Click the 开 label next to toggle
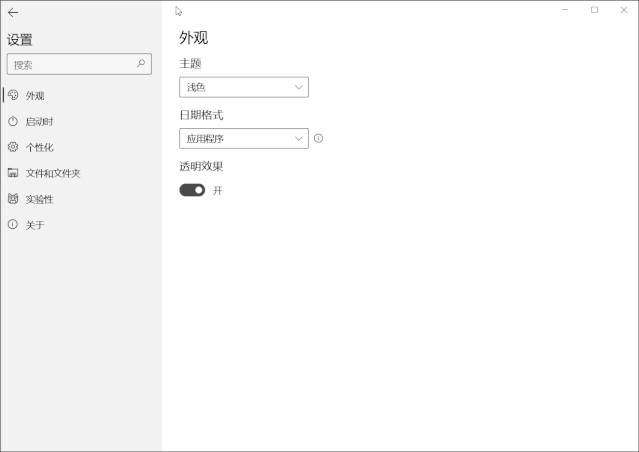639x452 pixels. click(218, 190)
